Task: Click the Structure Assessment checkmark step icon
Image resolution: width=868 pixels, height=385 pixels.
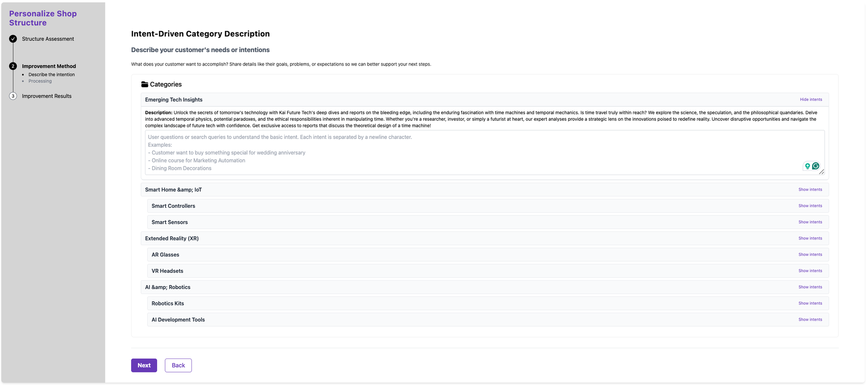Action: tap(13, 39)
